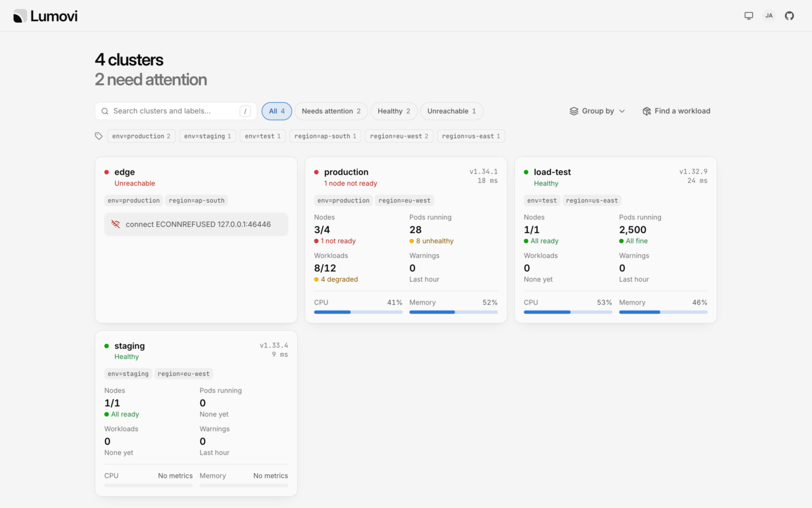Open the production cluster name

click(346, 172)
